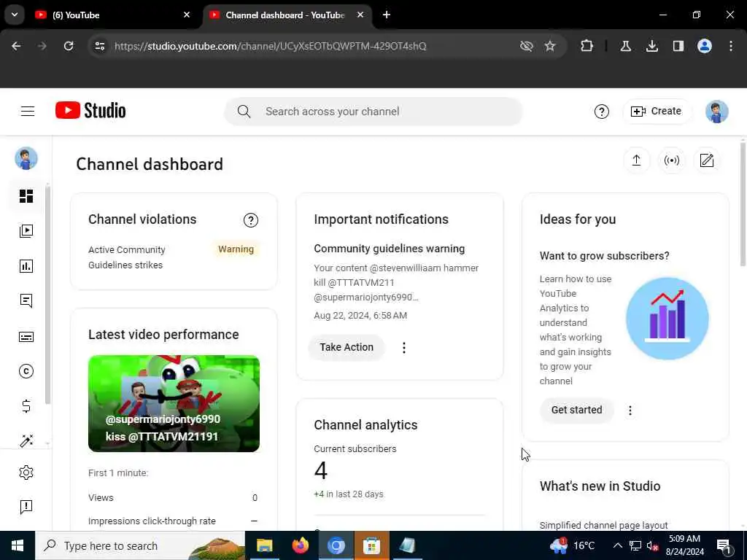Screen dimensions: 747x560
Task: Reload the page with the refresh icon
Action: tap(69, 46)
